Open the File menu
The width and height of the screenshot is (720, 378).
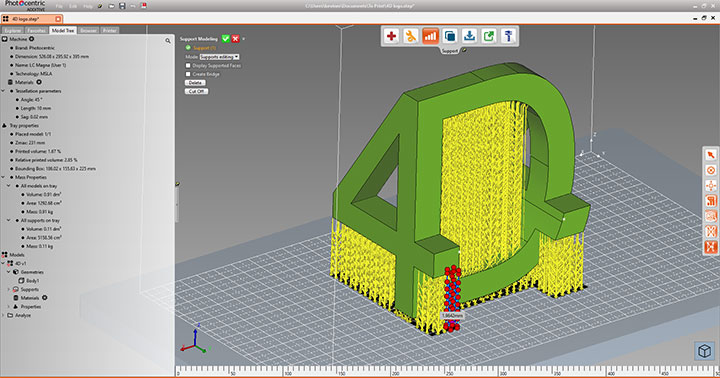pyautogui.click(x=59, y=6)
